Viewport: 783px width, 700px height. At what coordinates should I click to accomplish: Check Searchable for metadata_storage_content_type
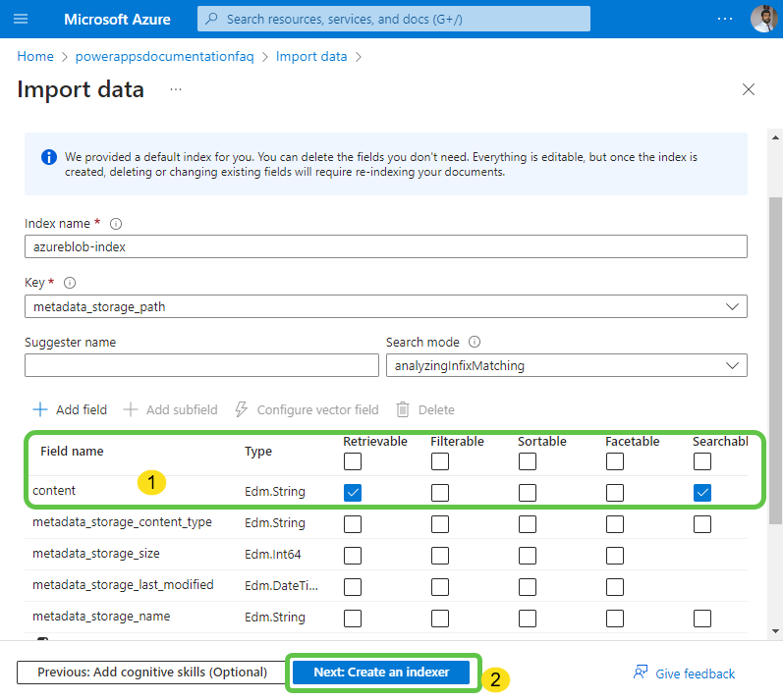702,524
